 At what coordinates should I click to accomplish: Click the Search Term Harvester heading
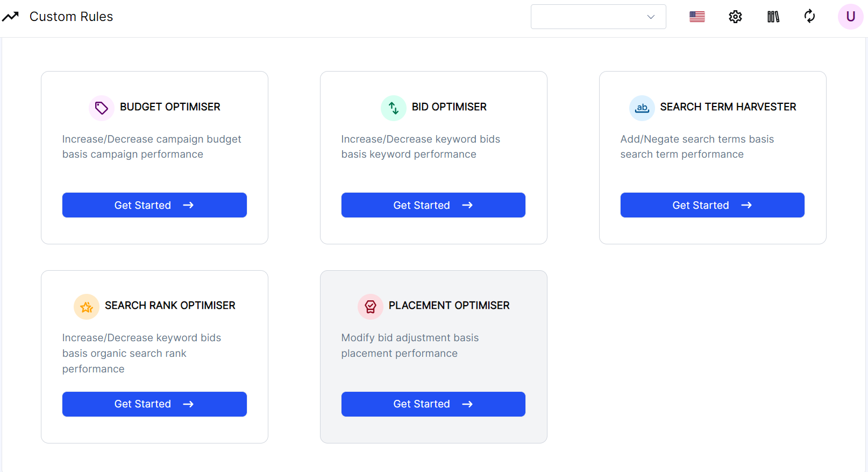[x=728, y=107]
